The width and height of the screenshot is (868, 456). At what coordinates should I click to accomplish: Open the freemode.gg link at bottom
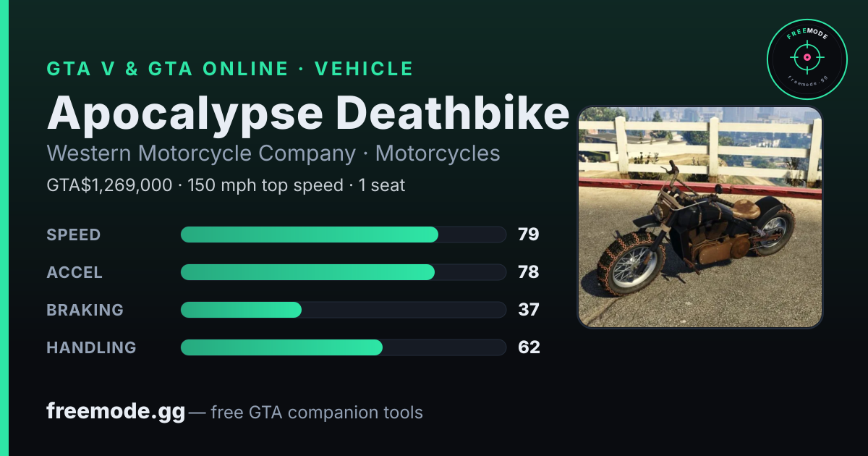[116, 412]
